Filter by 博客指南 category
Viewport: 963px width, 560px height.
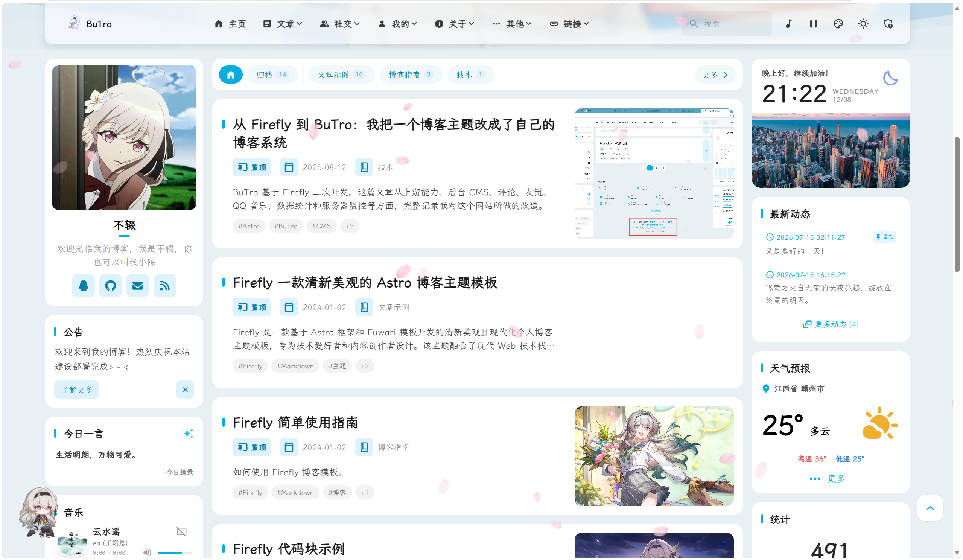point(411,75)
